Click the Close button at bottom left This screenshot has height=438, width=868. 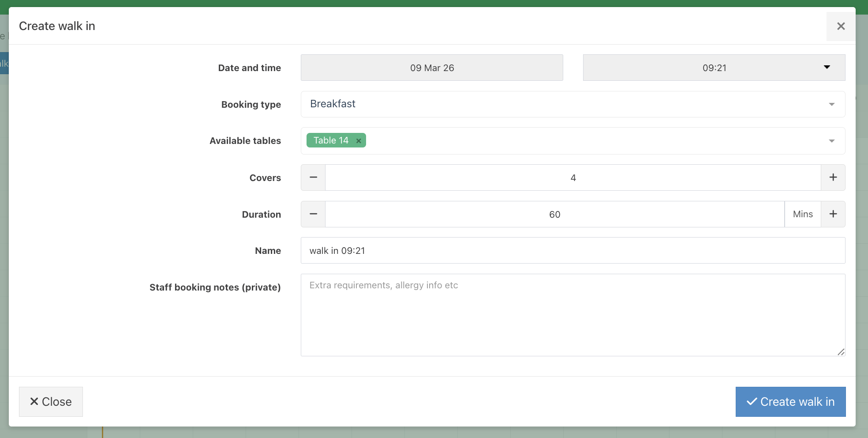pyautogui.click(x=51, y=402)
